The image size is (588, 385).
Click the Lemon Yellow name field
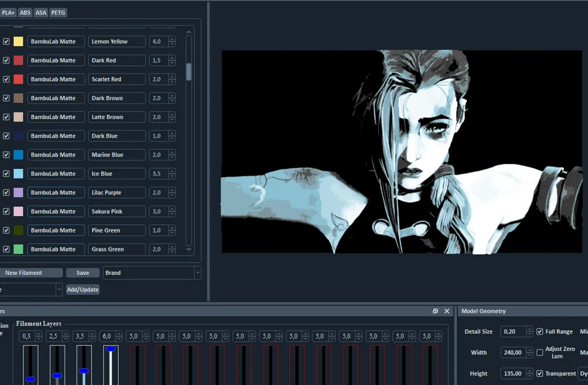pos(116,41)
